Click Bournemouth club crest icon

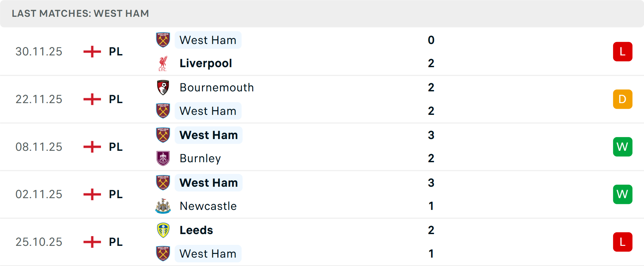coord(163,88)
